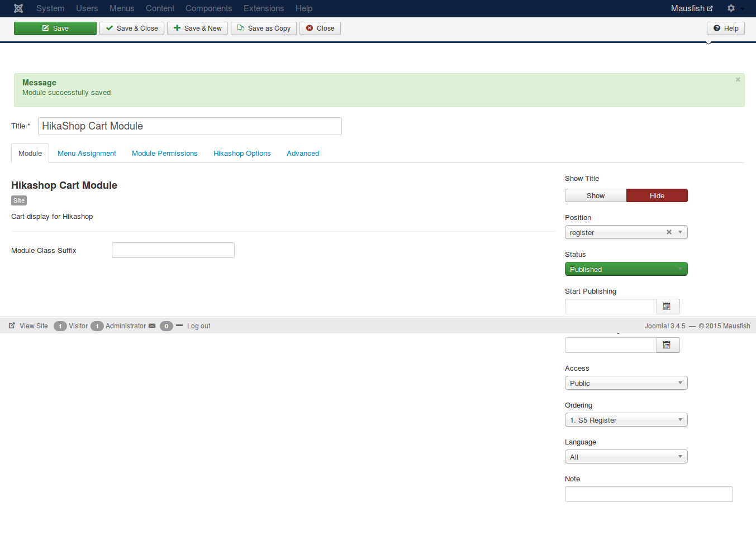Image resolution: width=756 pixels, height=550 pixels.
Task: Click the Joomla logo in the top bar
Action: (18, 8)
